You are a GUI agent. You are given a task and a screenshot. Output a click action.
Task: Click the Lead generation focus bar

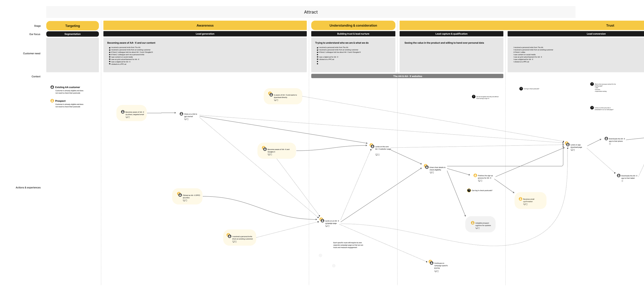coord(205,34)
